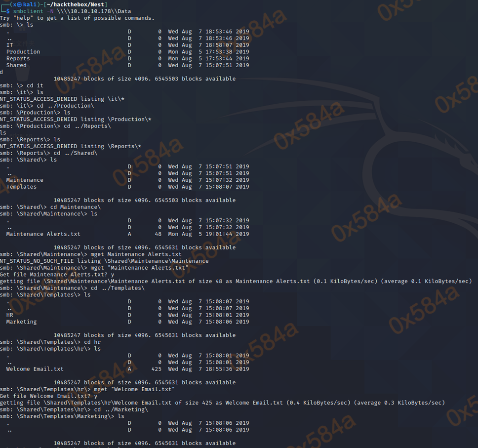Click the 'cd it' command text
Image resolution: width=478 pixels, height=448 pixels.
[35, 85]
